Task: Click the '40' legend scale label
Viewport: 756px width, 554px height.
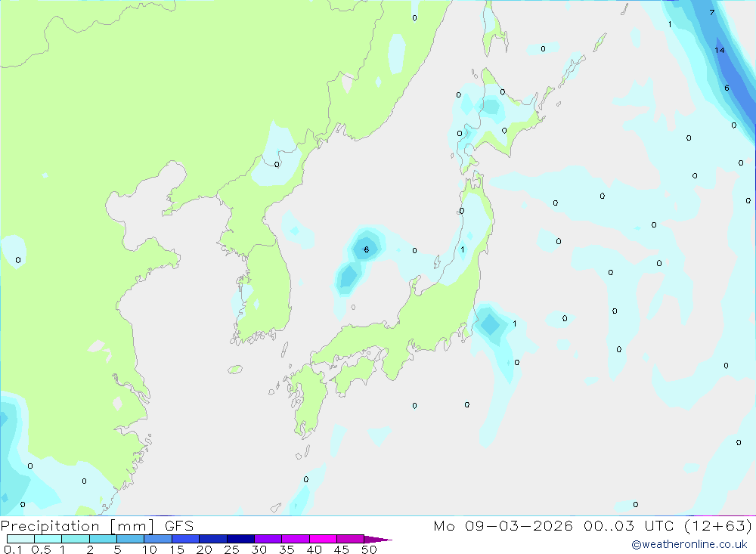Action: [x=314, y=549]
